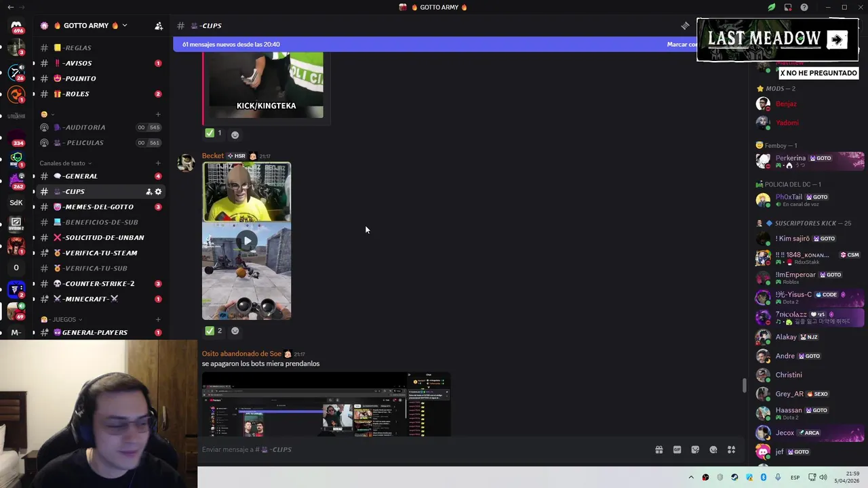Toggle checkmark reaction with count 2
Image resolution: width=868 pixels, height=488 pixels.
(214, 331)
